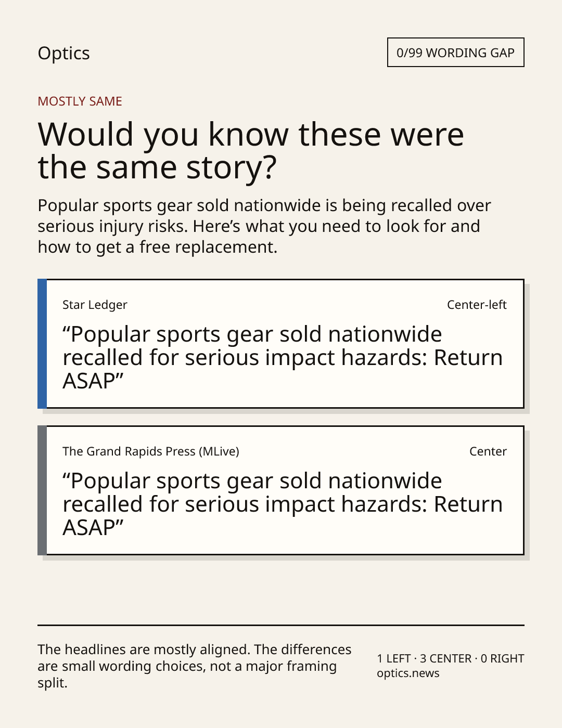562x728 pixels.
Task: Click the gray bias stripe on second card
Action: tap(42, 490)
